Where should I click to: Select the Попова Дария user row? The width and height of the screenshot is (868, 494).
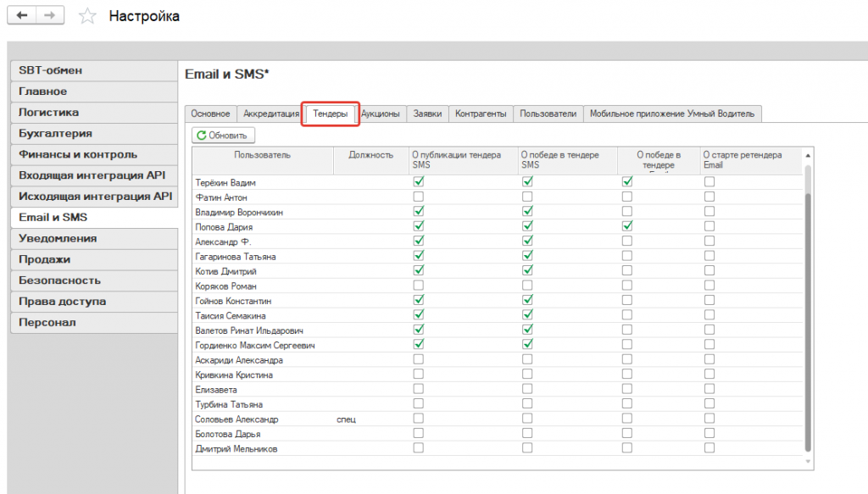[498, 226]
